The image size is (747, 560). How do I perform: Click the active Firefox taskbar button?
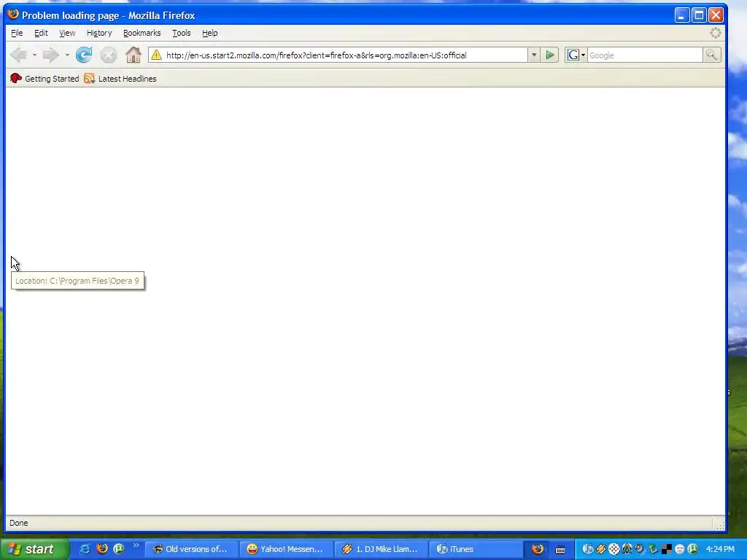point(538,549)
